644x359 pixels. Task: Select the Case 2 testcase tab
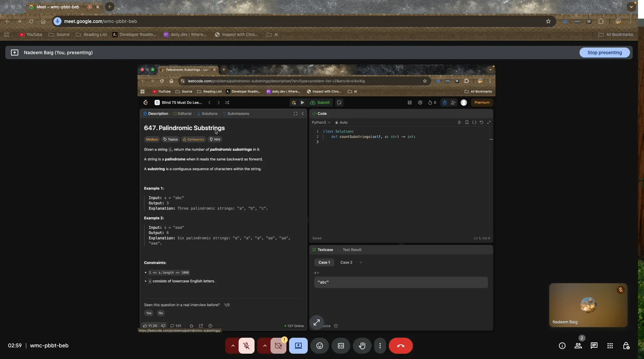click(346, 262)
